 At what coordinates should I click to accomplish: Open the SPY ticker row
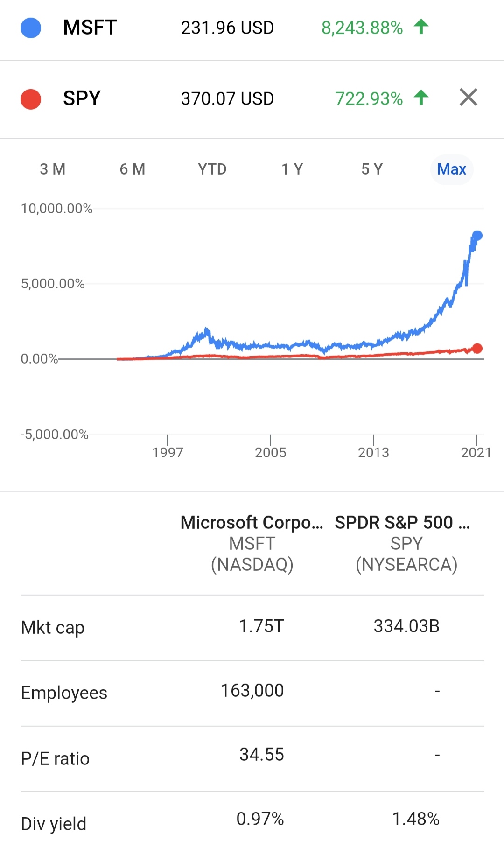pos(252,99)
